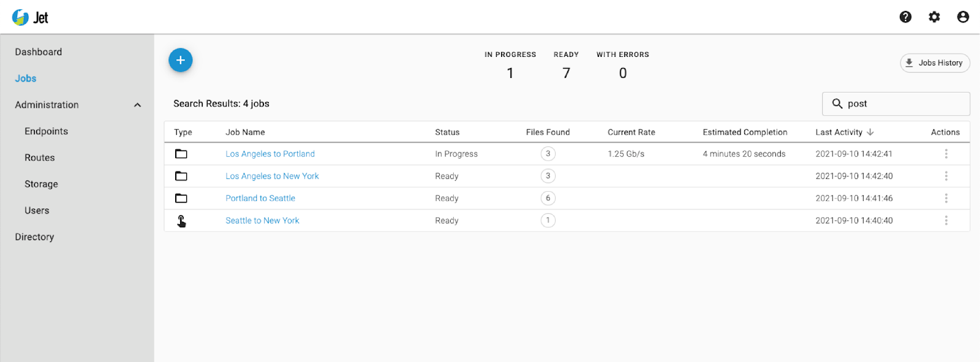Collapse the Administration section

click(x=138, y=105)
